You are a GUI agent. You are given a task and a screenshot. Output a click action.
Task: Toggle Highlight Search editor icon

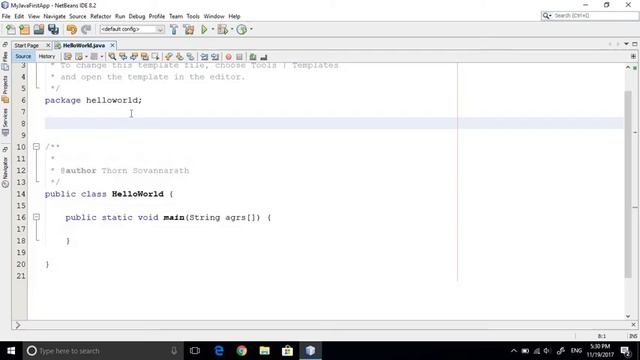pos(145,57)
